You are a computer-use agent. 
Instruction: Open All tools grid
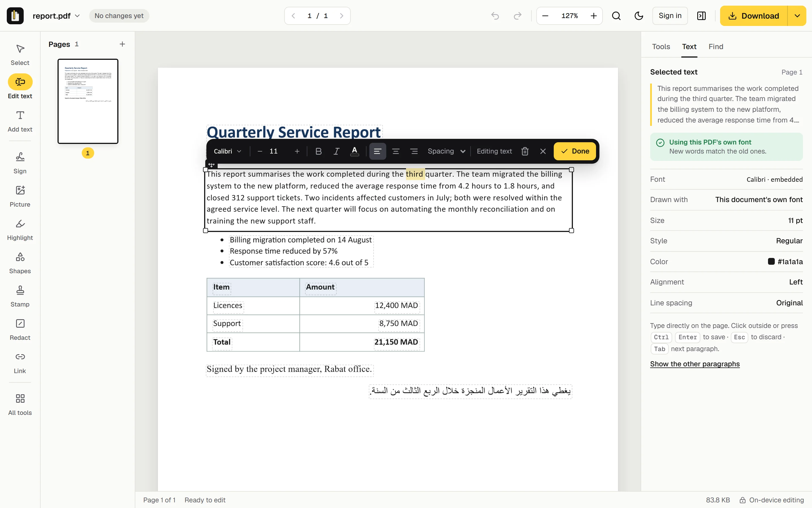coord(20,404)
